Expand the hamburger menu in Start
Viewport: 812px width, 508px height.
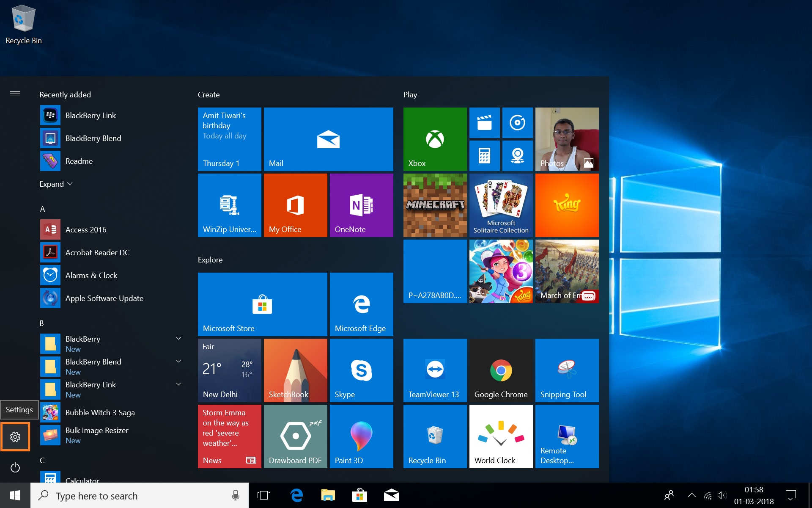[15, 94]
